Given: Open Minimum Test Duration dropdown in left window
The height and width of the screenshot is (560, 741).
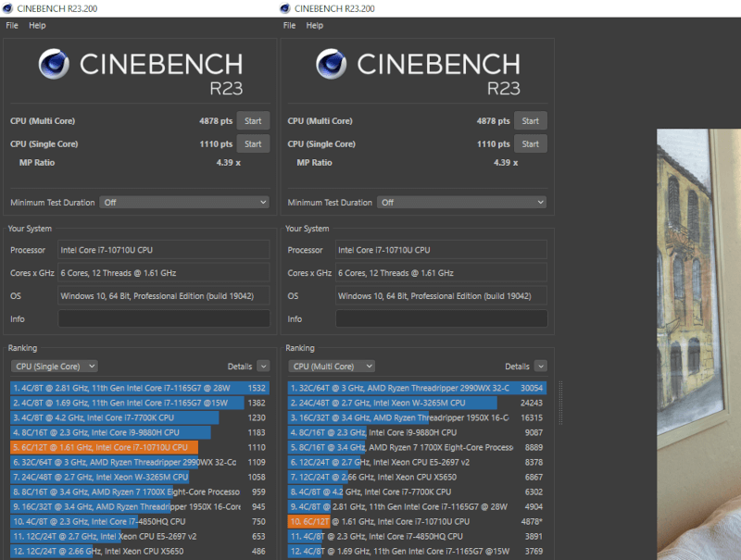Looking at the screenshot, I should point(185,202).
